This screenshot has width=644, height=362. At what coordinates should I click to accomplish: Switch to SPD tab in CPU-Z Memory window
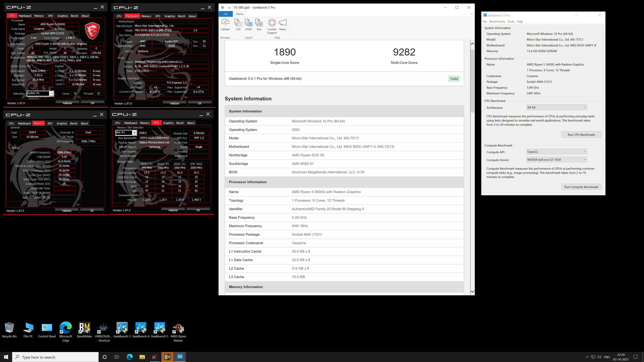(50, 123)
